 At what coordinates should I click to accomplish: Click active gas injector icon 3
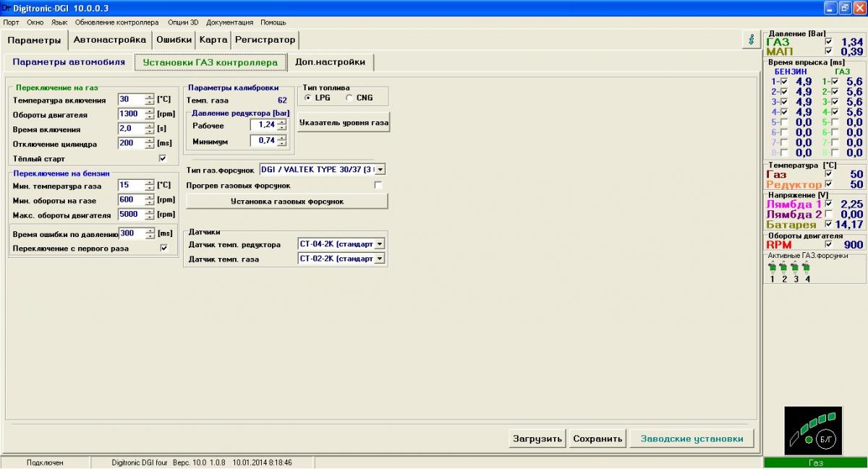795,267
